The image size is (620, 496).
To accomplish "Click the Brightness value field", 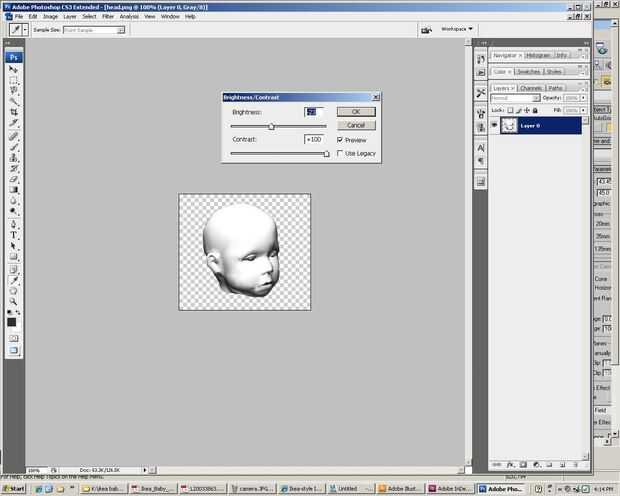I will point(314,112).
